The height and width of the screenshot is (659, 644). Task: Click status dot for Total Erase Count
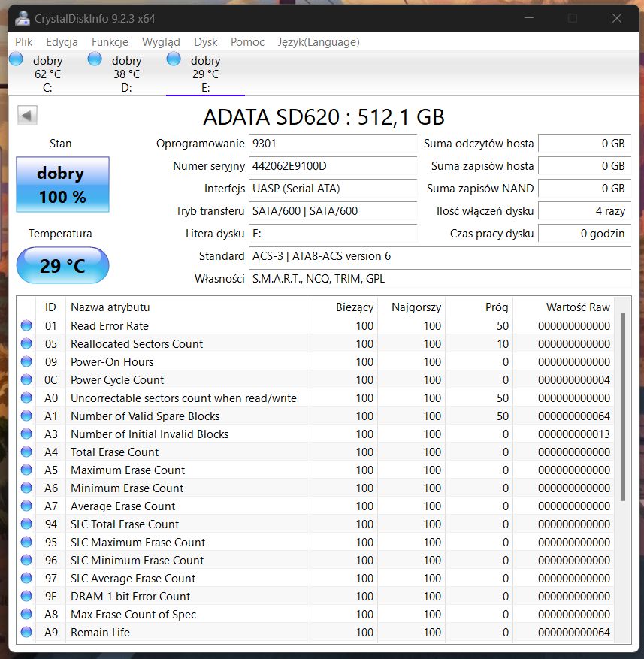tap(26, 452)
